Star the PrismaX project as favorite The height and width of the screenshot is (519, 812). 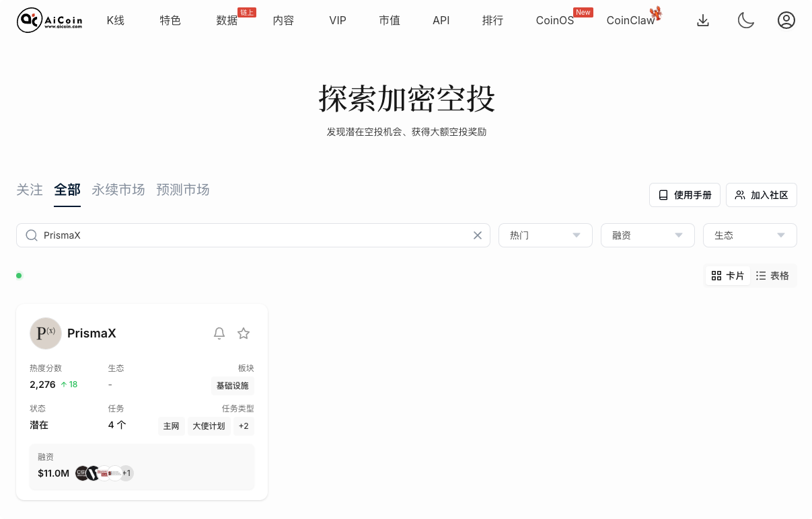[244, 333]
